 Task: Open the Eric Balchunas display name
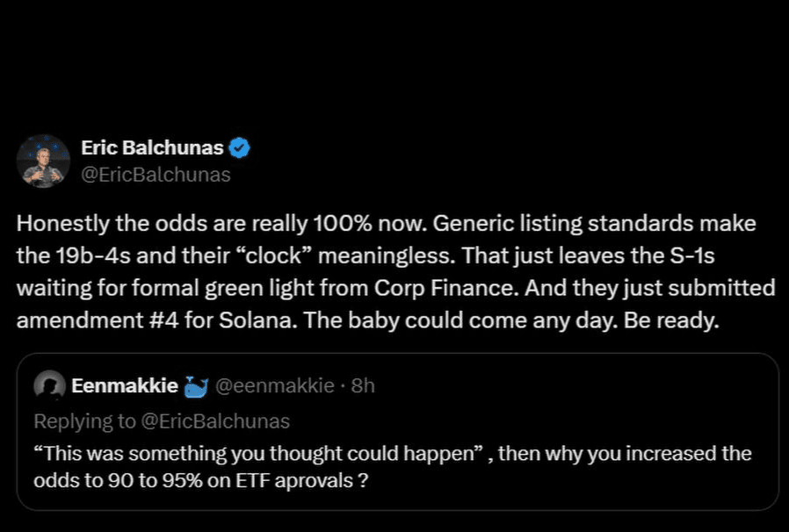point(152,148)
